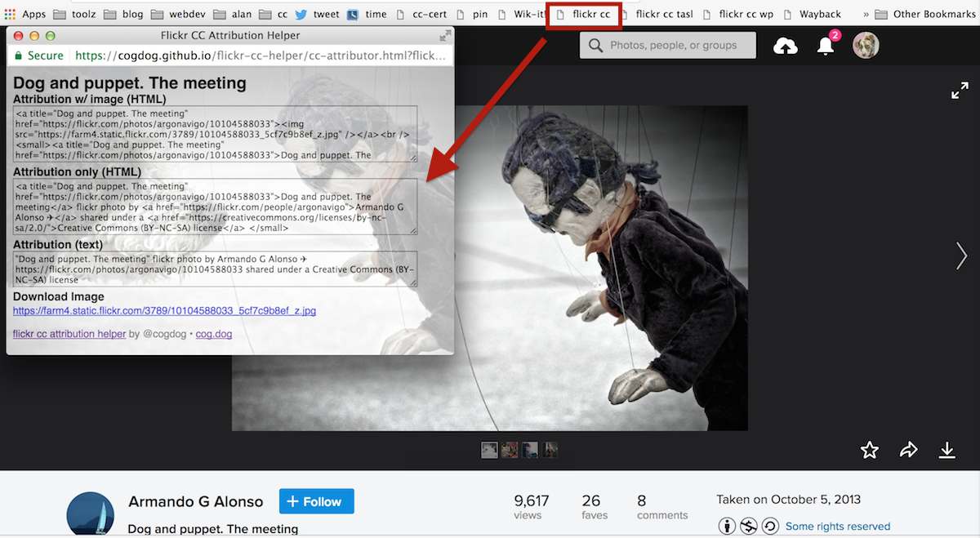The height and width of the screenshot is (538, 980).
Task: Open the flickr cc attribution helper link
Action: (x=69, y=334)
